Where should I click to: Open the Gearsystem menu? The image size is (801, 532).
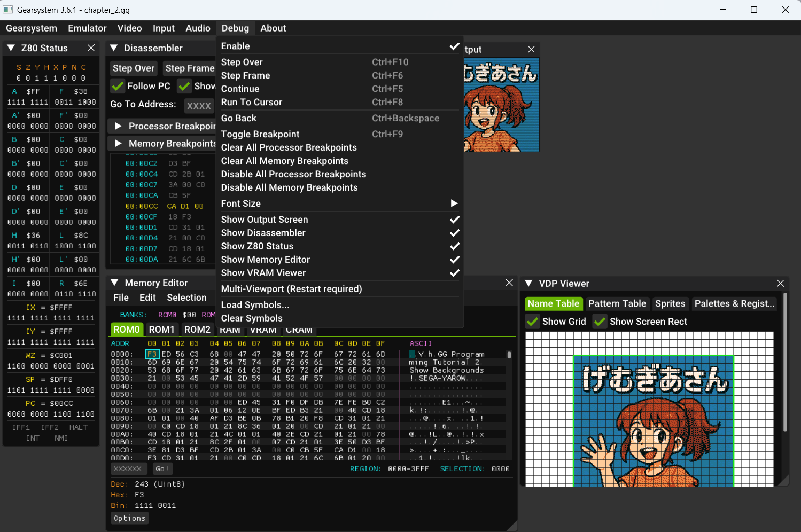(32, 28)
